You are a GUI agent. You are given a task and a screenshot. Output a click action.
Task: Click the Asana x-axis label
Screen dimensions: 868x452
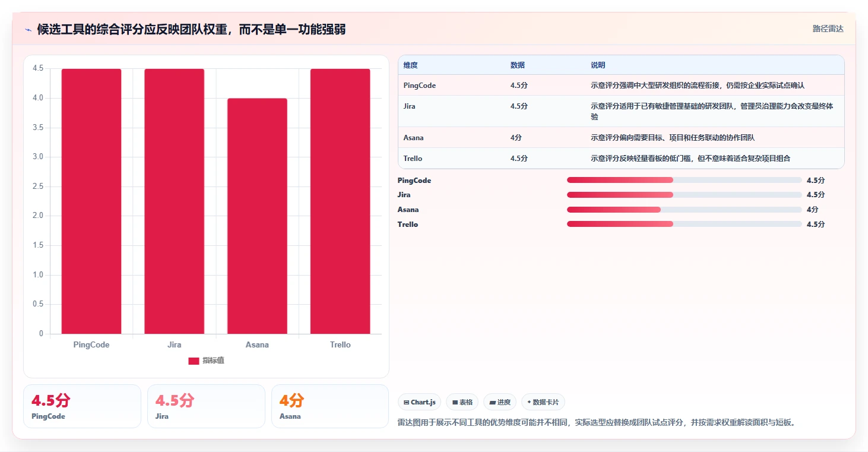[x=257, y=344]
